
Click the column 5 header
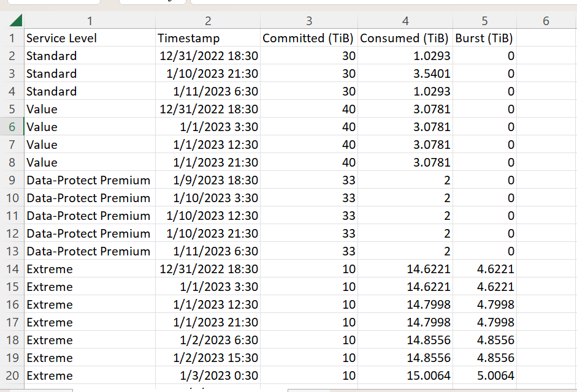coord(484,21)
